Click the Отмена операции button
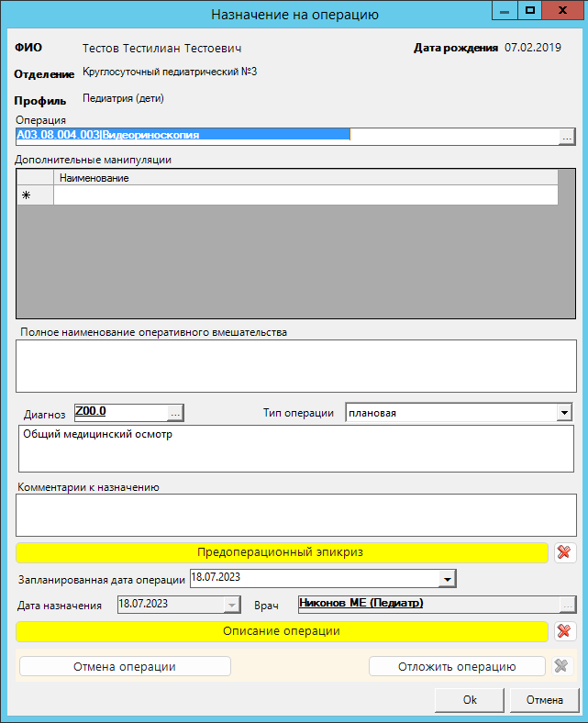The image size is (588, 723). tap(125, 667)
